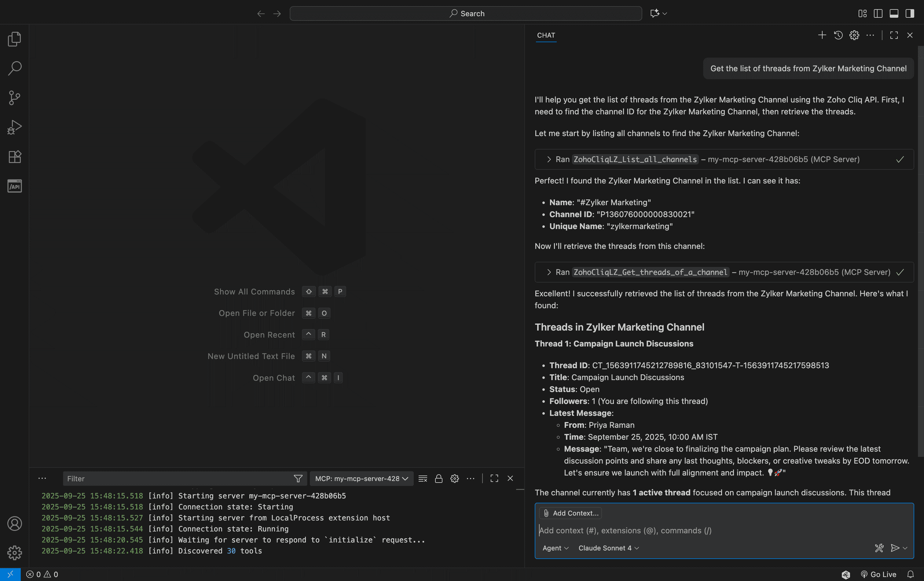Open the Claude Sonnet 4 model picker
The height and width of the screenshot is (581, 924).
608,548
